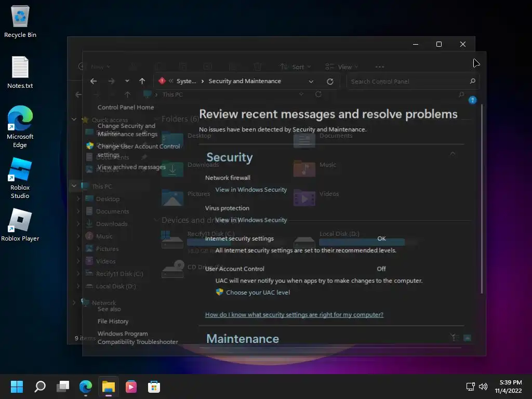Show hidden breadcrumb locations double-chevron
This screenshot has height=399, width=532.
tap(171, 81)
